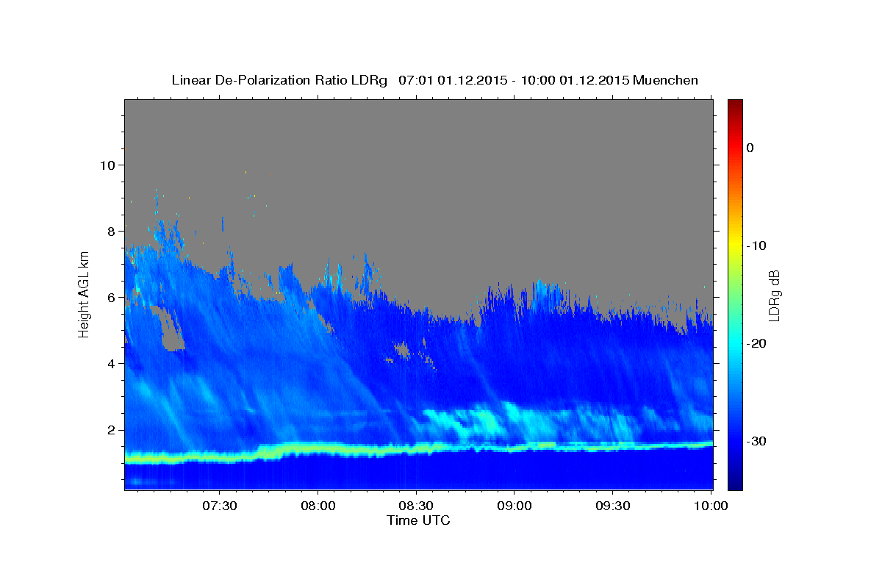Click colorbar value -30 label
This screenshot has height=588, width=882.
[x=756, y=441]
